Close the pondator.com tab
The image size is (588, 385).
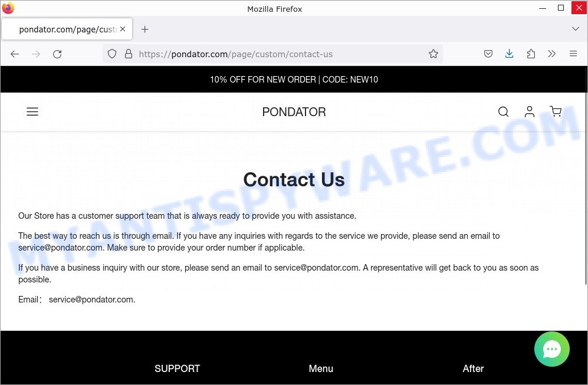point(123,29)
